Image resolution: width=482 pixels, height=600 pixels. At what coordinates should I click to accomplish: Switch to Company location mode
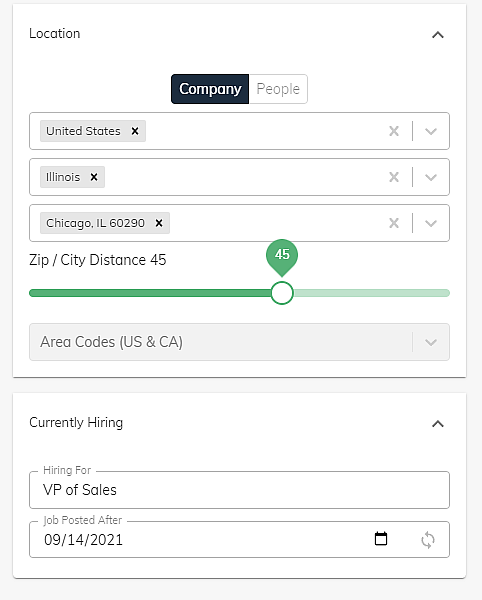click(x=210, y=89)
